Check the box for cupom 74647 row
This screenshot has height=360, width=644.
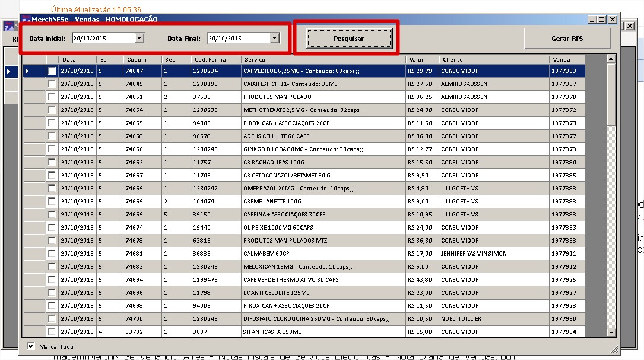coord(52,71)
